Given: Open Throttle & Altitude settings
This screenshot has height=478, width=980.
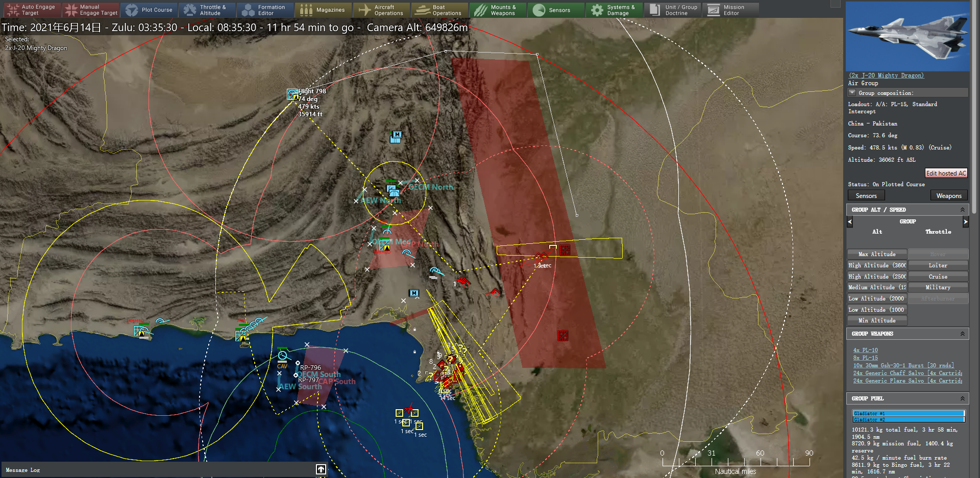Looking at the screenshot, I should pos(207,10).
